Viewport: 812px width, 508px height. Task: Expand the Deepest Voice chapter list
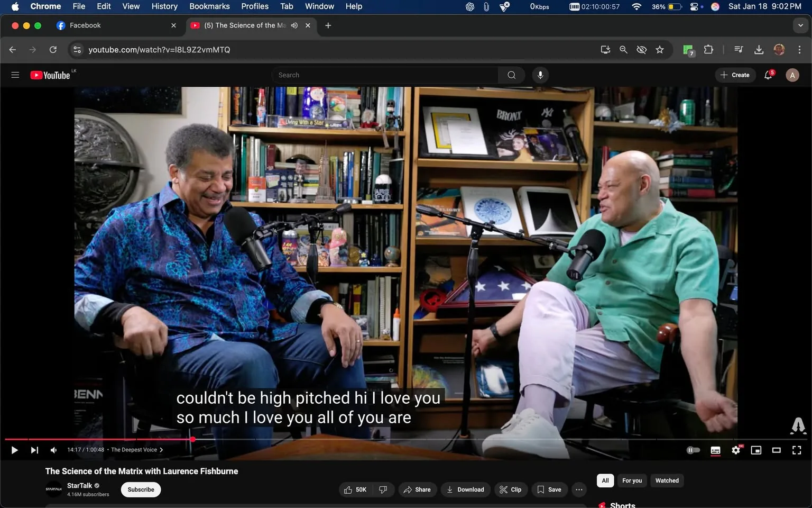(137, 450)
